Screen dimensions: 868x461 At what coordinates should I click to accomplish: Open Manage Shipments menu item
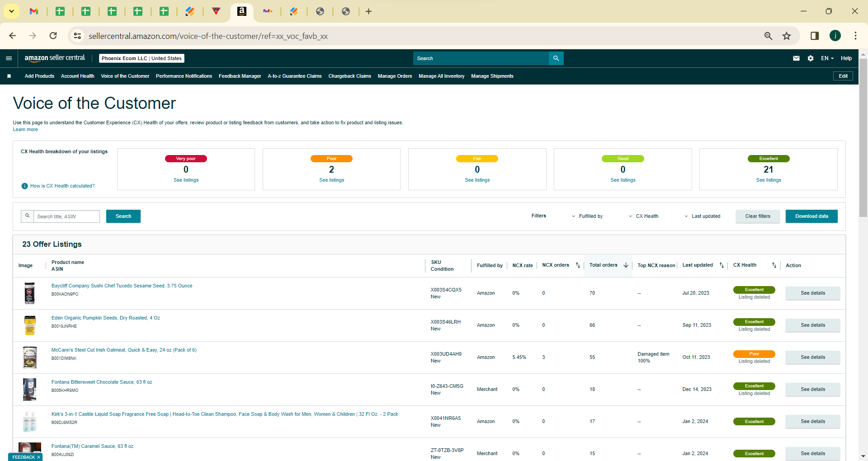(x=492, y=76)
